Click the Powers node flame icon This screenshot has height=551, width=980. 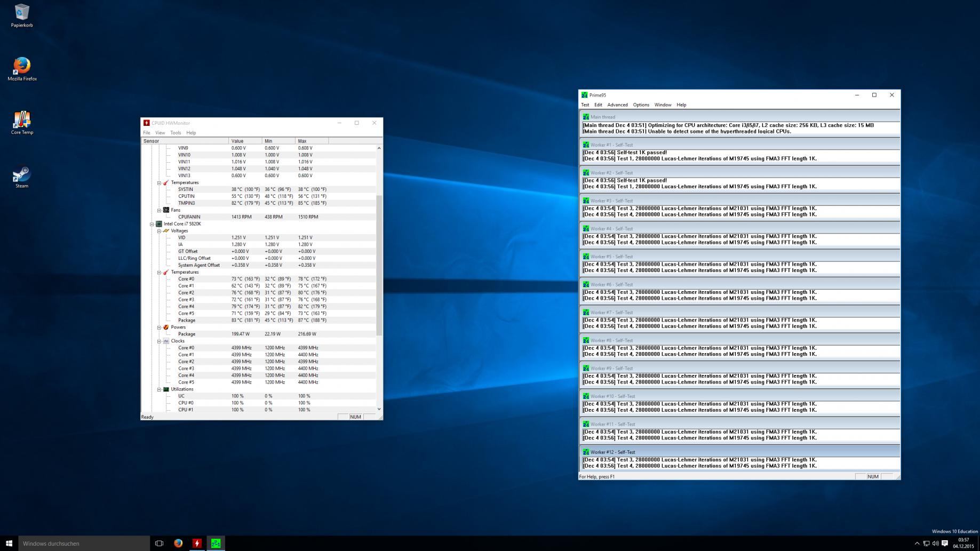(x=166, y=328)
